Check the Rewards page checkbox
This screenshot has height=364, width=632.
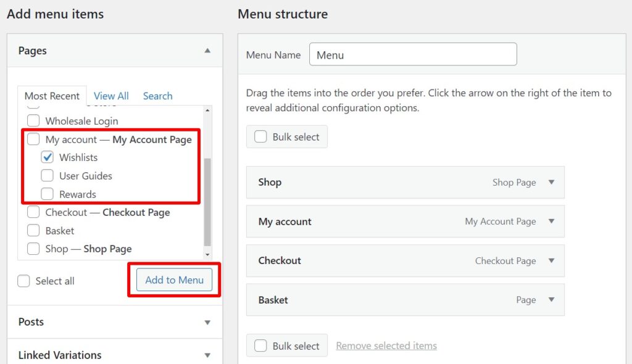click(48, 194)
